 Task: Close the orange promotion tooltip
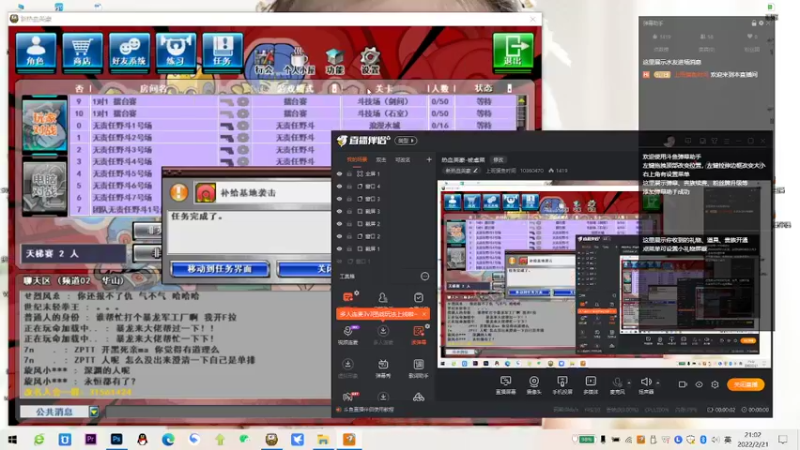point(424,314)
